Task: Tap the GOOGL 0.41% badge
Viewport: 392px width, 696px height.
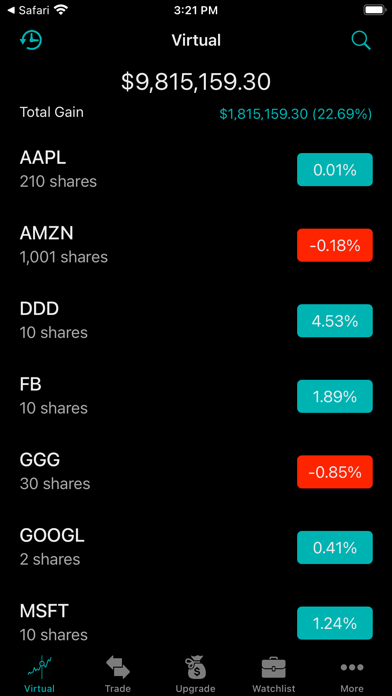Action: click(335, 547)
